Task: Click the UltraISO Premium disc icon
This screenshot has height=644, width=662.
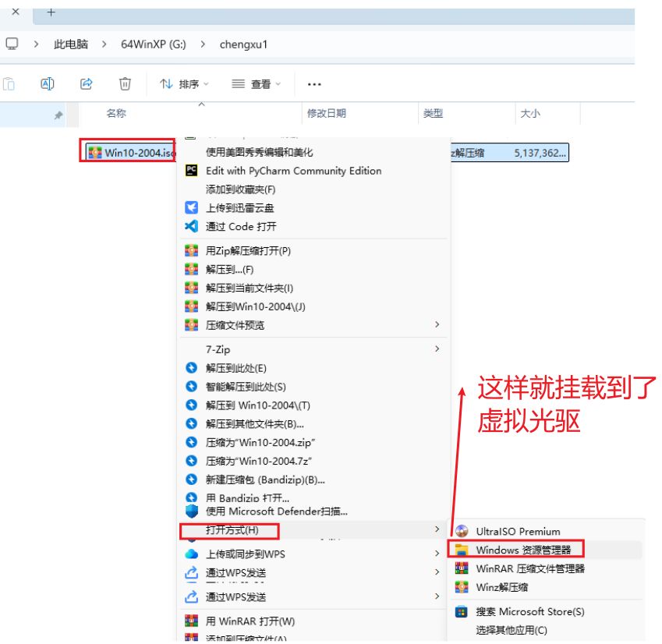Action: point(462,532)
